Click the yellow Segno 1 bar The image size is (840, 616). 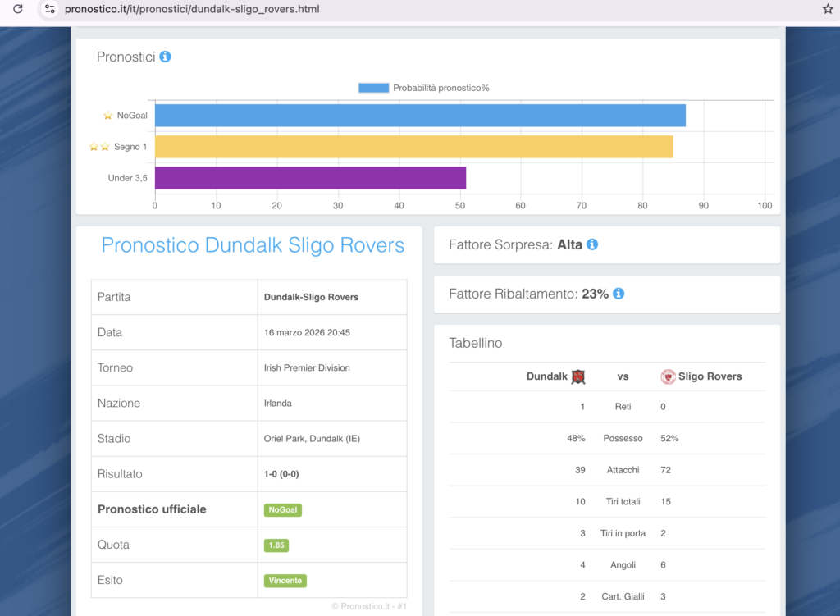[413, 147]
